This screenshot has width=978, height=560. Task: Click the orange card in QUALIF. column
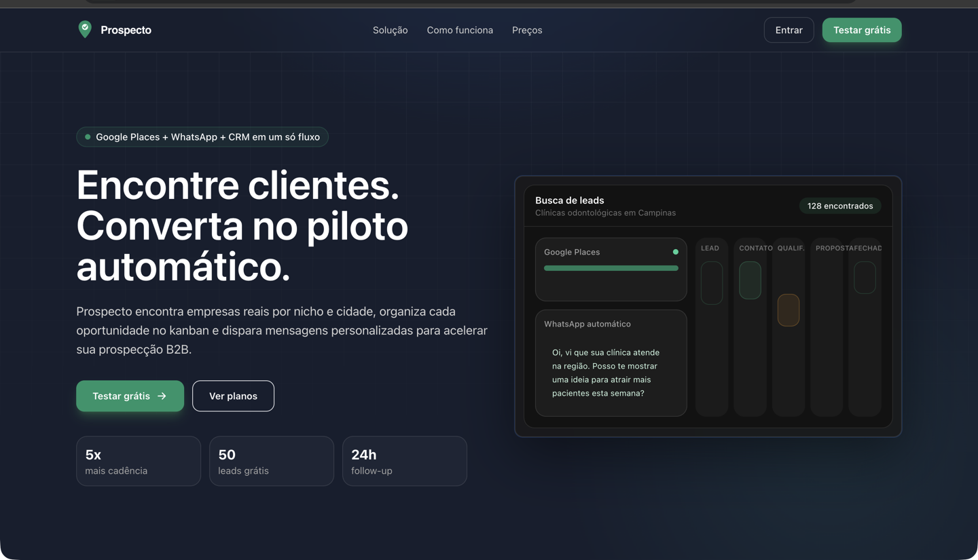pos(789,310)
